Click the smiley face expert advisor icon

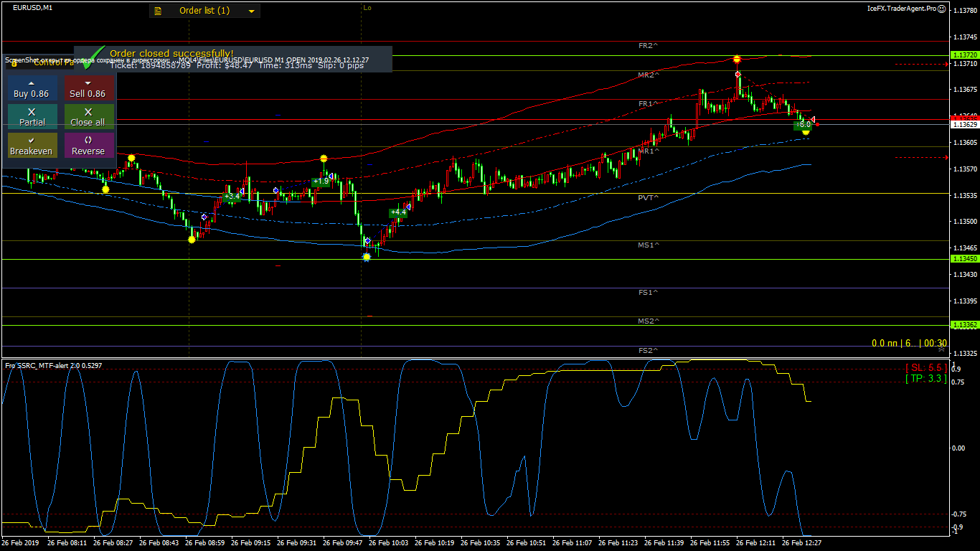pos(941,9)
